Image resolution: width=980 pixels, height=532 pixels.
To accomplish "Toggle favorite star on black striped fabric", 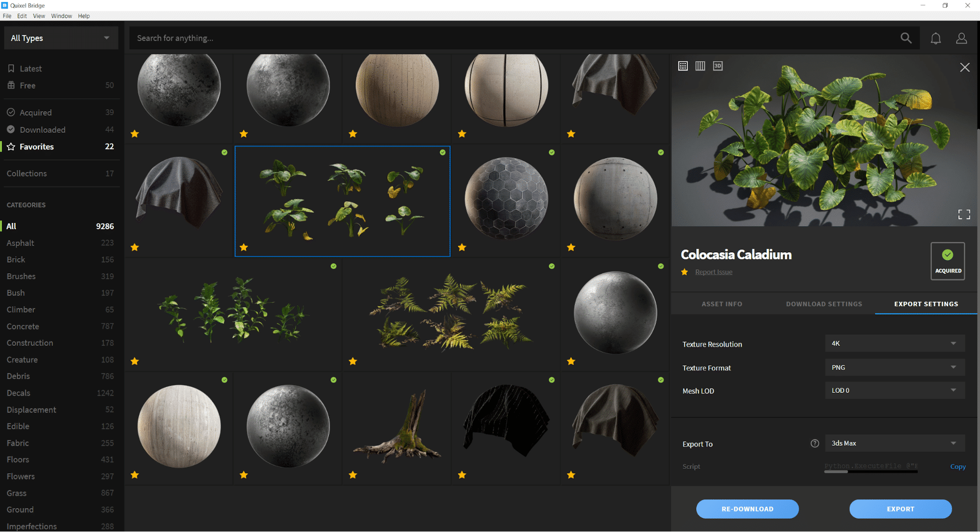I will point(462,475).
